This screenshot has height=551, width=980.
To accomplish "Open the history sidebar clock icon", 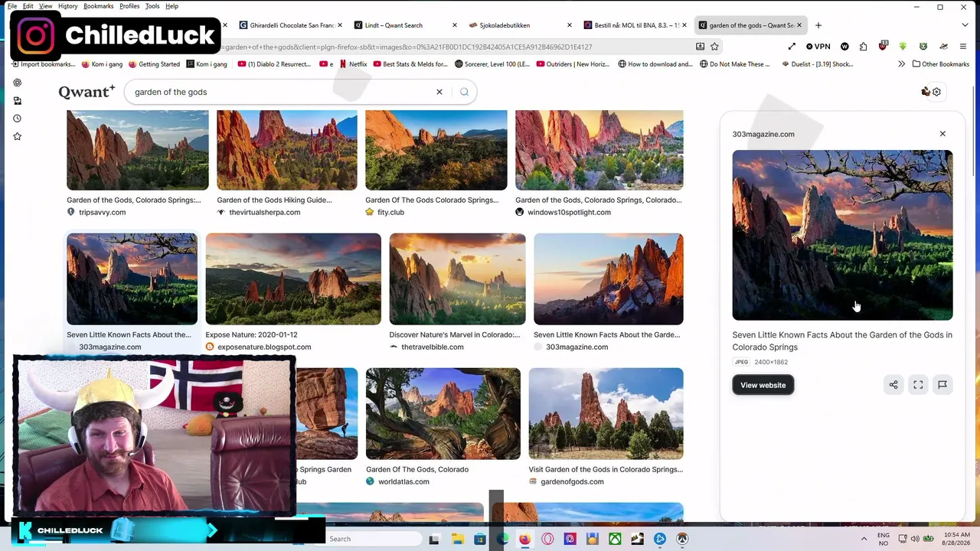I will tap(17, 119).
